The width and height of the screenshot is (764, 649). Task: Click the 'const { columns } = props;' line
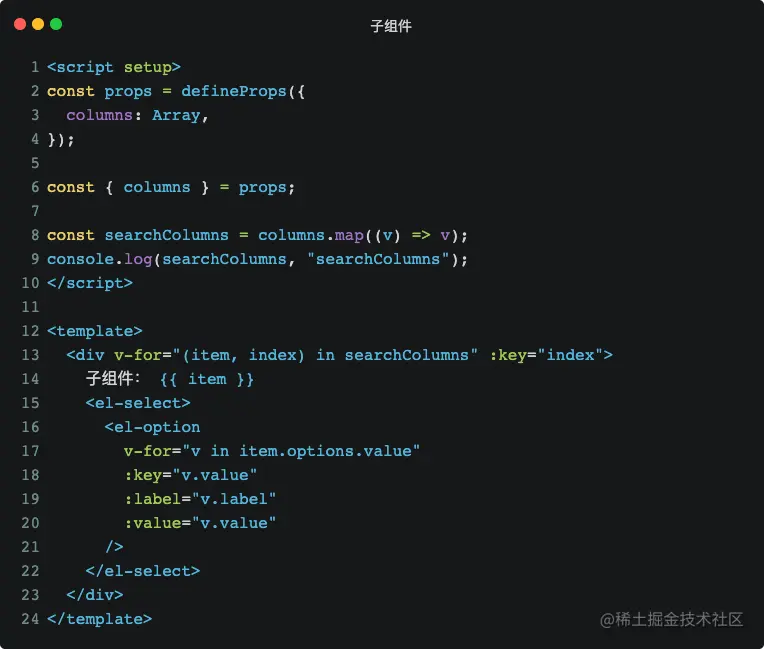pyautogui.click(x=171, y=187)
